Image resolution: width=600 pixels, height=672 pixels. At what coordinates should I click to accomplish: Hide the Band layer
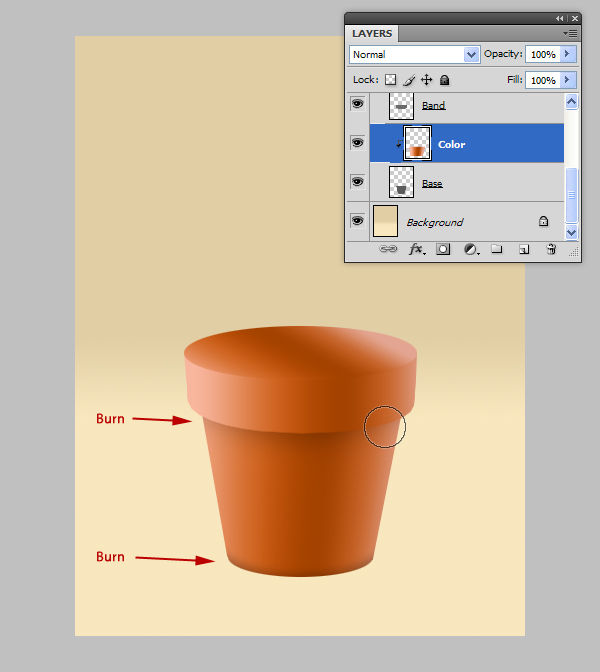point(357,104)
